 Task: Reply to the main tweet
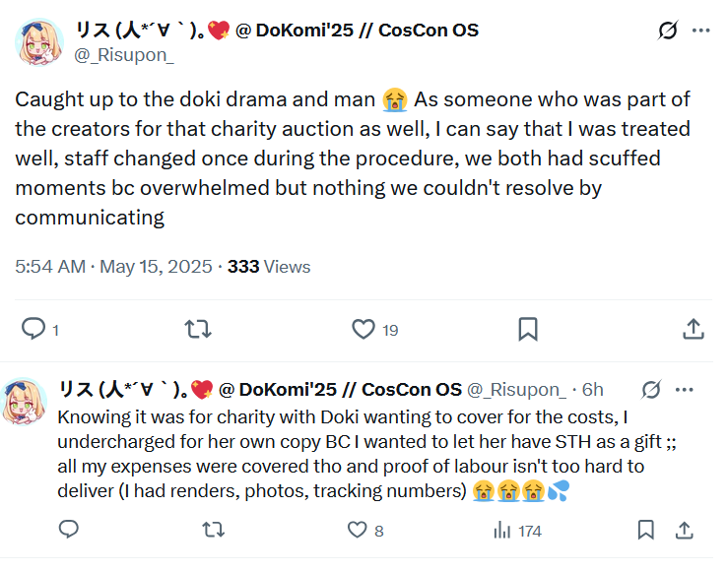33,329
